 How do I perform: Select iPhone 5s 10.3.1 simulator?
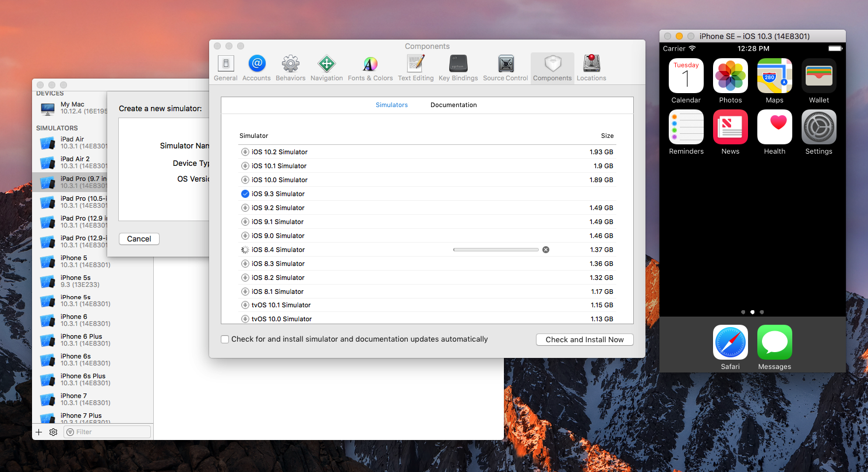(x=93, y=301)
